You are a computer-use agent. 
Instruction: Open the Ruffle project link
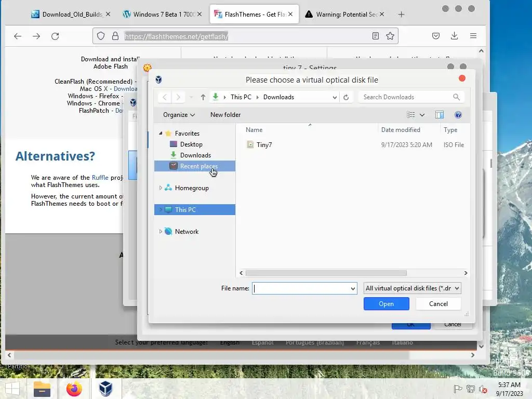point(100,178)
